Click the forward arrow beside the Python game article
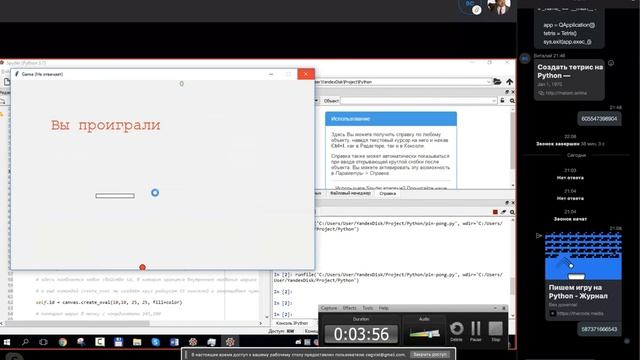 [x=539, y=236]
